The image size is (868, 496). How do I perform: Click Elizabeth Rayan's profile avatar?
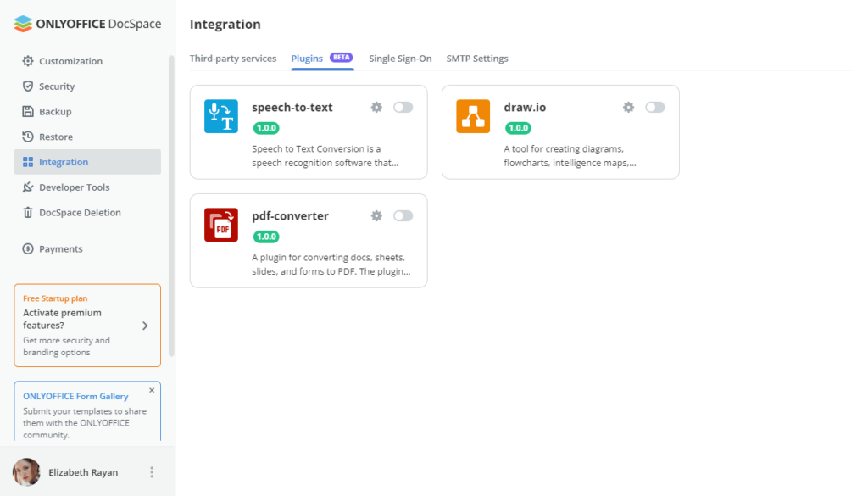click(x=25, y=471)
